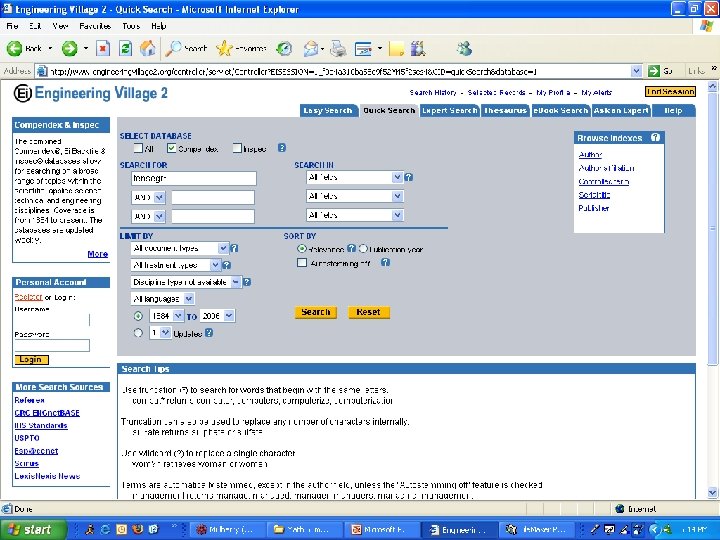Click the yellow Reset button
This screenshot has width=720, height=540.
coord(368,312)
